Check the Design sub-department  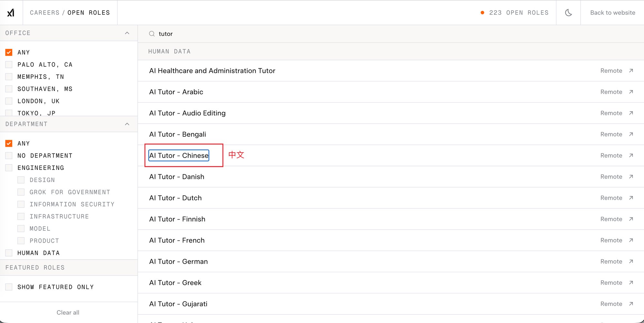pyautogui.click(x=21, y=180)
